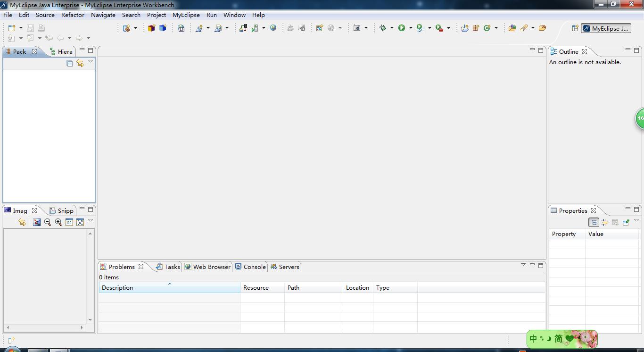
Task: Open the MyEclipse menu
Action: point(186,15)
